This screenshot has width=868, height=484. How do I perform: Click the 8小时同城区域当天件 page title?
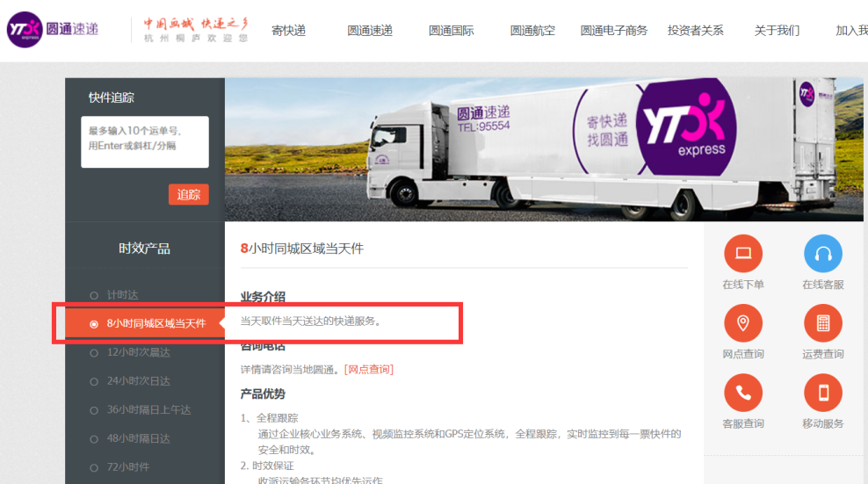tap(301, 249)
